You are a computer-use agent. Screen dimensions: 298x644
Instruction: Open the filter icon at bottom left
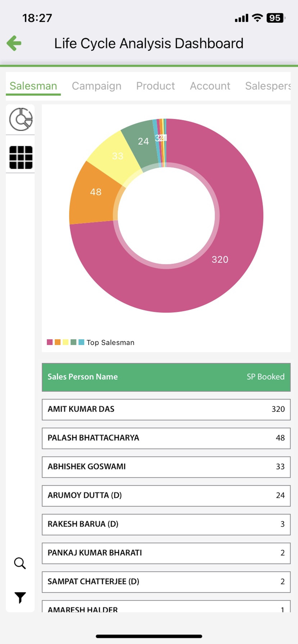click(20, 597)
